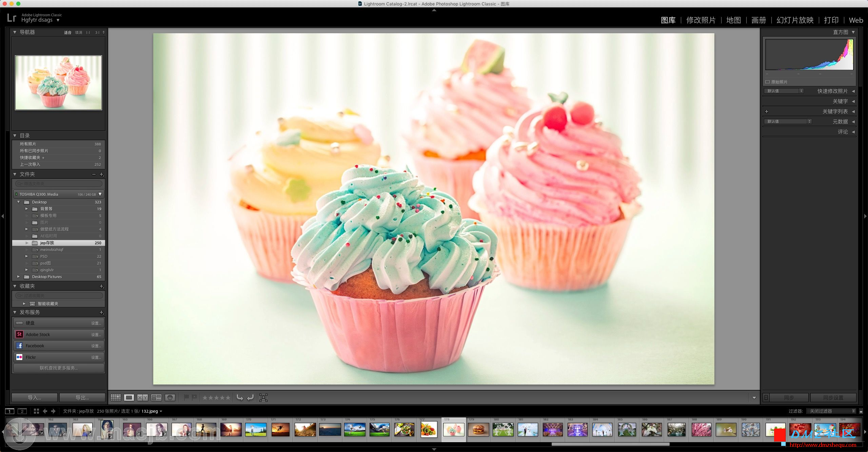Open 关闭过滤器 filter dropdown
868x452 pixels.
tap(831, 411)
